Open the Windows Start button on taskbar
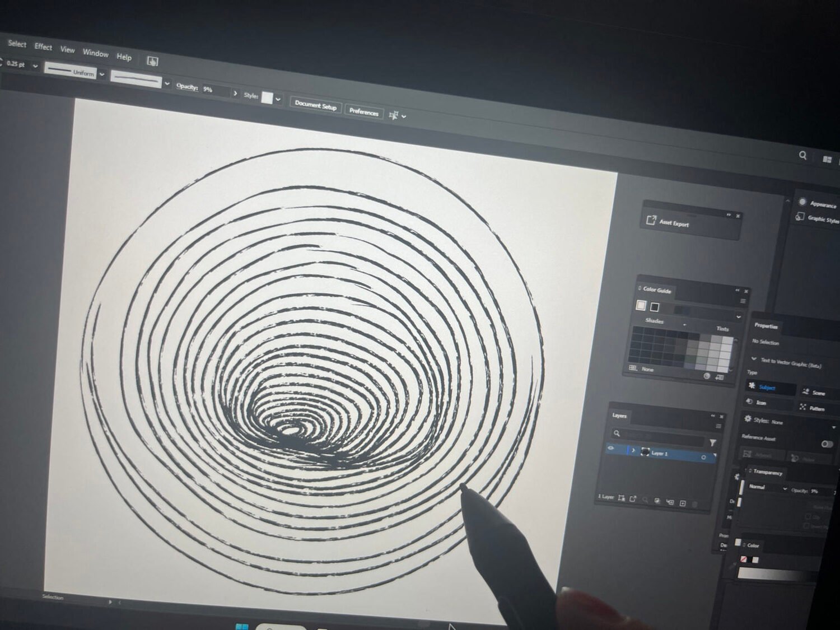The image size is (840, 630). pyautogui.click(x=242, y=626)
